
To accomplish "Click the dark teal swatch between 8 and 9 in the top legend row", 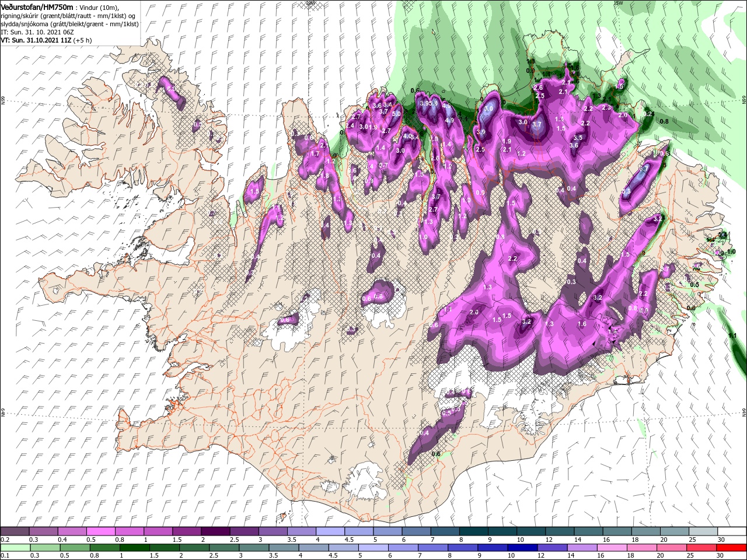I will [474, 531].
